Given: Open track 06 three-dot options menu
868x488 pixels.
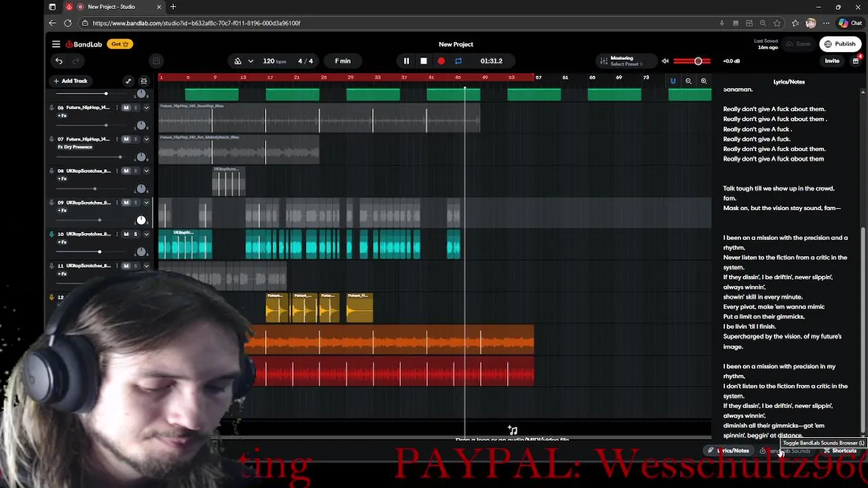Looking at the screenshot, I should tap(117, 108).
